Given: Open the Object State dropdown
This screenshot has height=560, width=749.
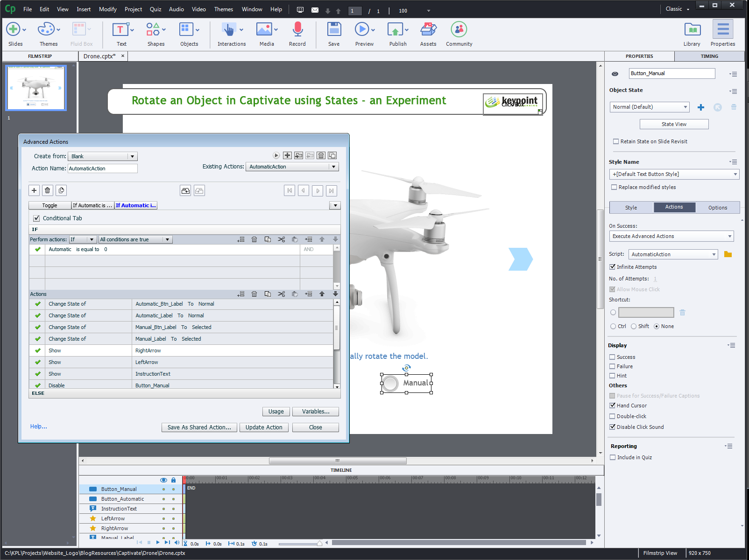Looking at the screenshot, I should 649,107.
